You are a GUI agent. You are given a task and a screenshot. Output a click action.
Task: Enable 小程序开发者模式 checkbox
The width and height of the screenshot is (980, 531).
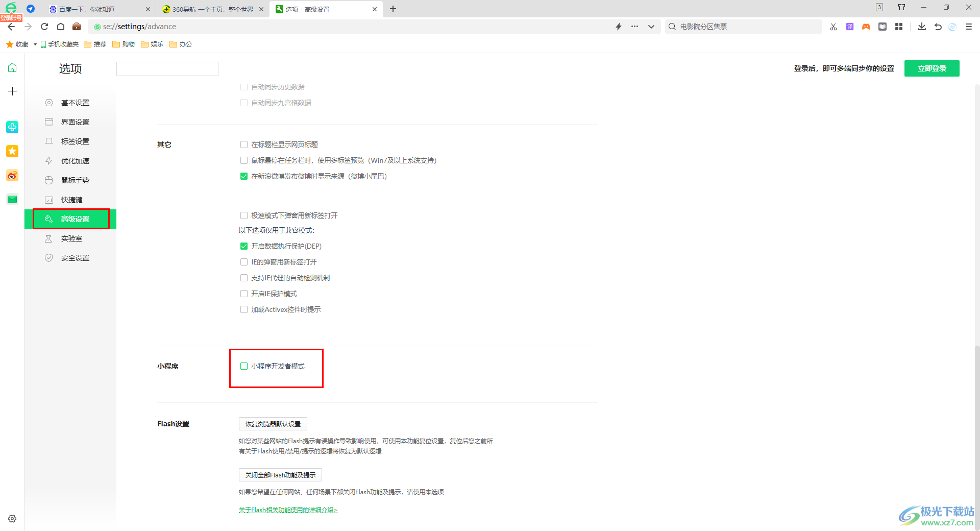coord(244,366)
